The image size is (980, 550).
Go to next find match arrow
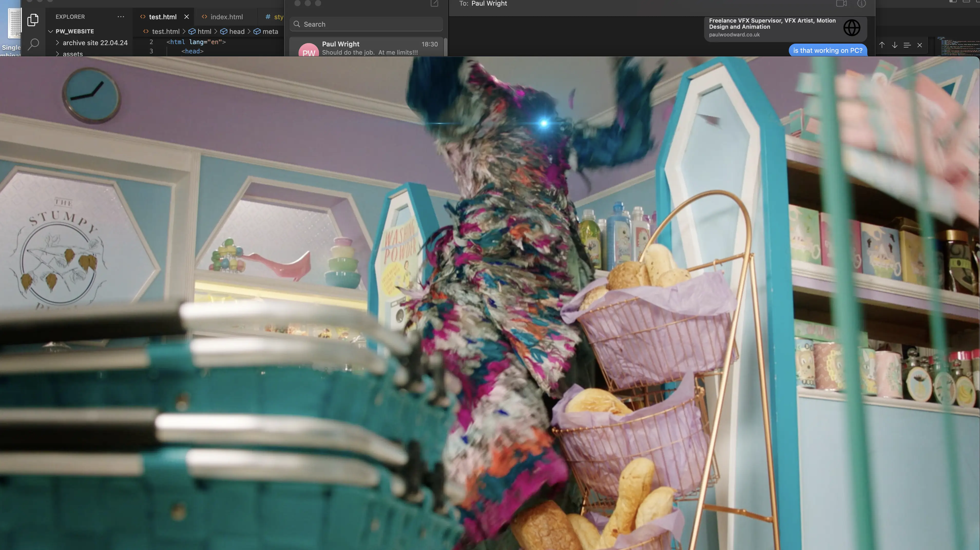pyautogui.click(x=895, y=45)
